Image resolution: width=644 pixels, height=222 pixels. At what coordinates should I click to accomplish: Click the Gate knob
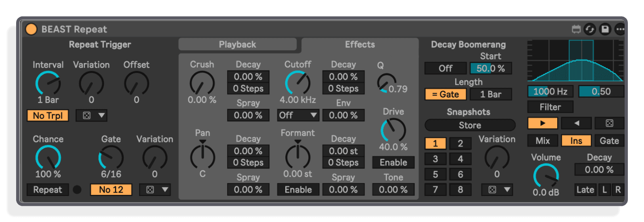pos(111,158)
